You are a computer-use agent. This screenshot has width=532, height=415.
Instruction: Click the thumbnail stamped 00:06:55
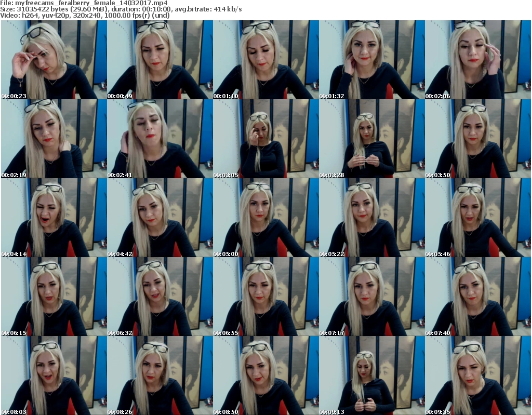[266, 297]
